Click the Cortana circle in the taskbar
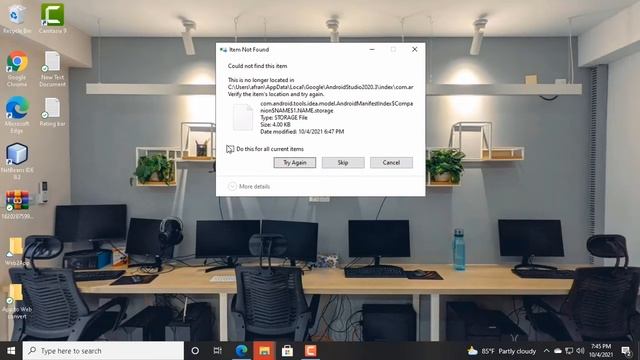Viewport: 640px width, 360px height. click(x=195, y=351)
